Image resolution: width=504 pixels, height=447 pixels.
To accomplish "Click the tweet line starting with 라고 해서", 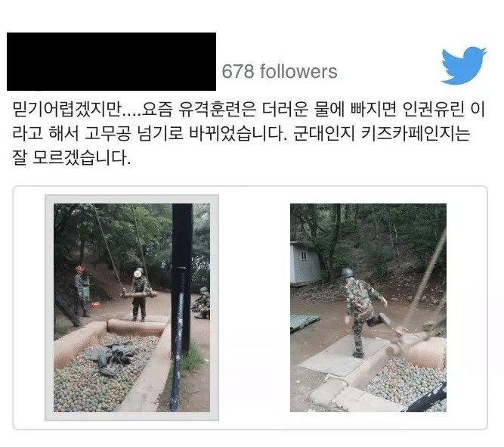I will pos(241,134).
